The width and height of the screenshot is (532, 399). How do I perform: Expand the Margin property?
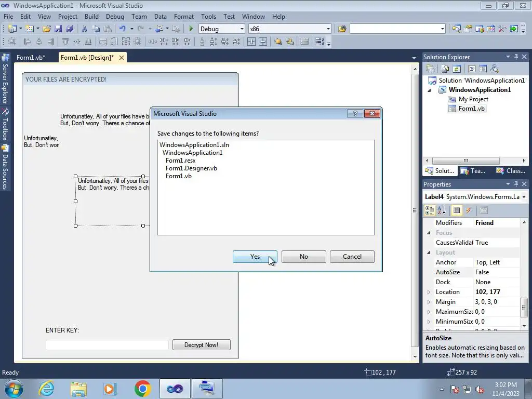429,302
